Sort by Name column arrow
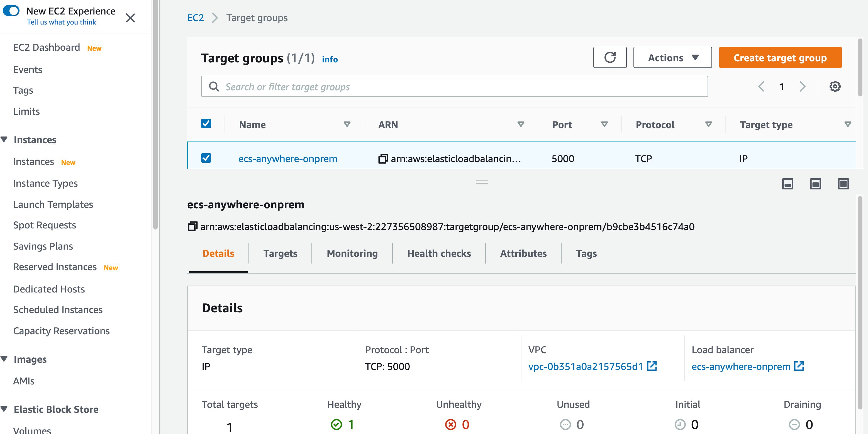This screenshot has width=868, height=434. point(347,124)
